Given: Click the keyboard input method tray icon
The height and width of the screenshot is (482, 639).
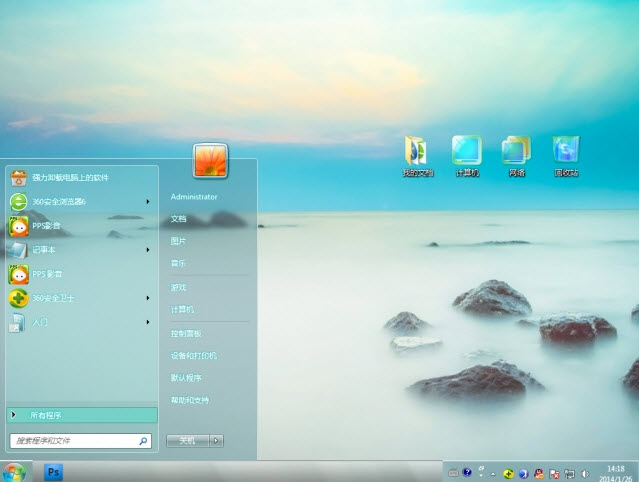Looking at the screenshot, I should click(x=453, y=473).
